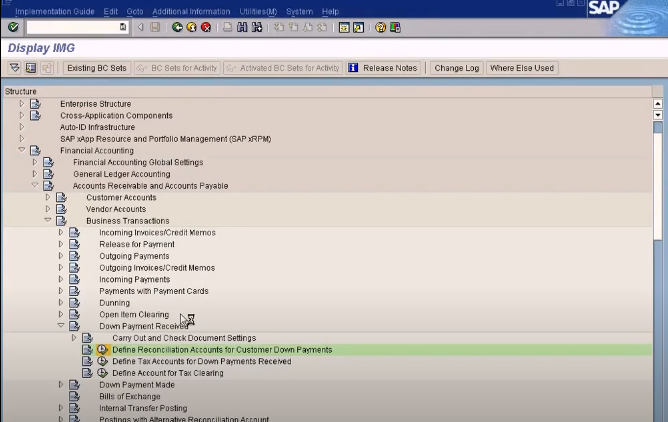This screenshot has width=668, height=422.
Task: Click the yellow Help question mark icon
Action: [380, 27]
